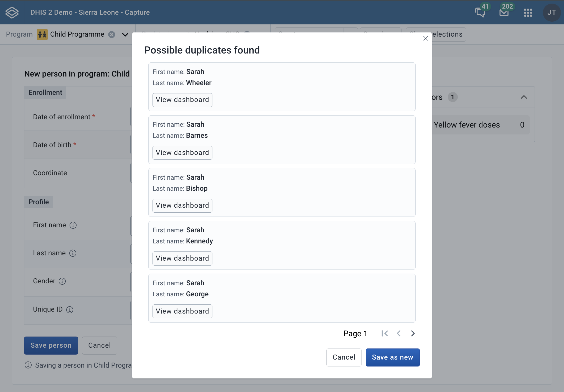The image size is (564, 392).
Task: Show info for Unique ID field
Action: (x=70, y=310)
